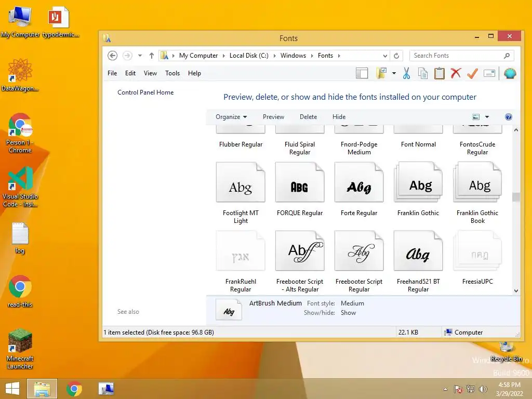This screenshot has height=399, width=532.
Task: Click the orange checkmark toolbar icon
Action: [472, 73]
